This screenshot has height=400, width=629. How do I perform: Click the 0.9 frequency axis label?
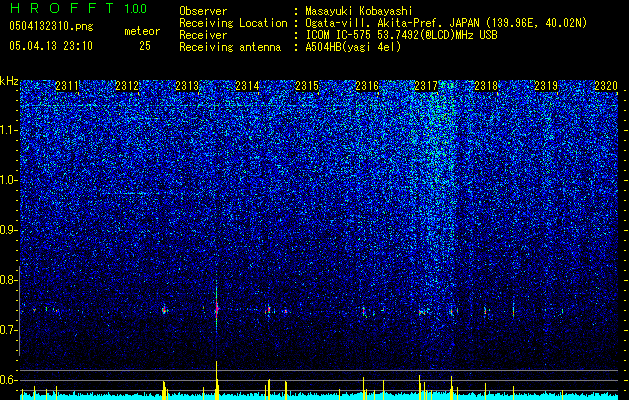tap(8, 230)
